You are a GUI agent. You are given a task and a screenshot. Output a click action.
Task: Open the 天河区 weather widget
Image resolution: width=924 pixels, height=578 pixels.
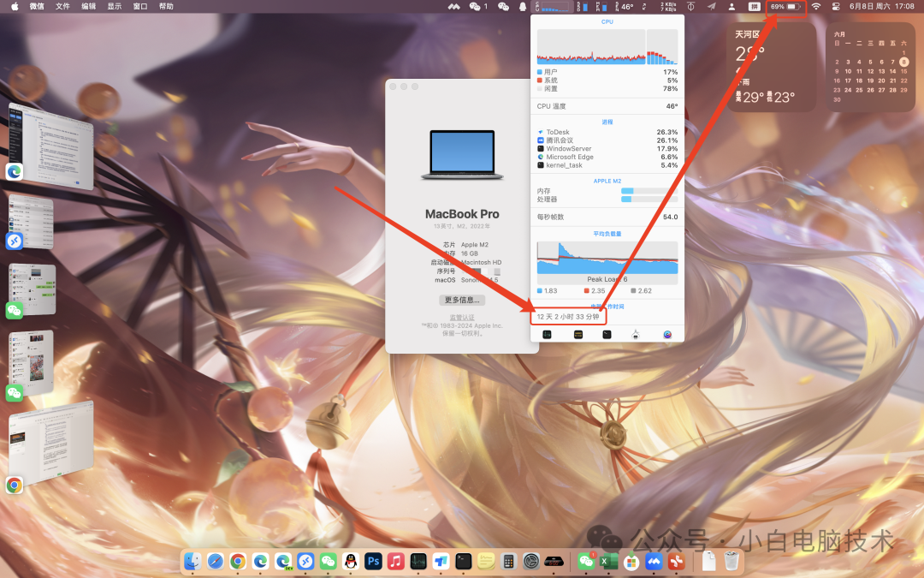[x=771, y=67]
